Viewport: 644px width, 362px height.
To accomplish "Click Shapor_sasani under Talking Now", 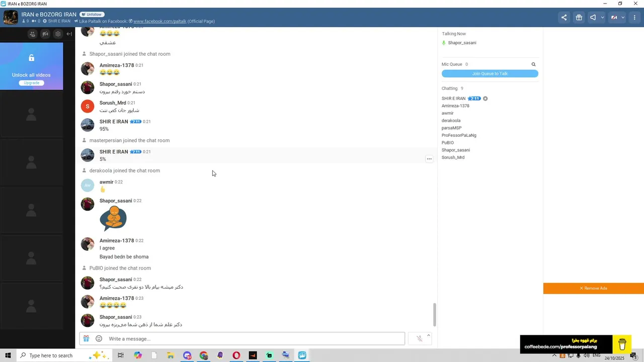I will (462, 43).
